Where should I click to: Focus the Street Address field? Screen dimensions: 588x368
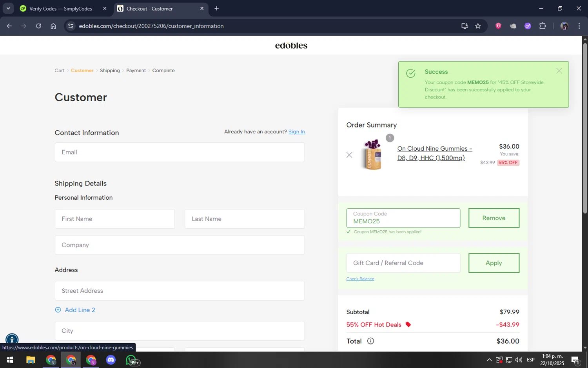(180, 291)
